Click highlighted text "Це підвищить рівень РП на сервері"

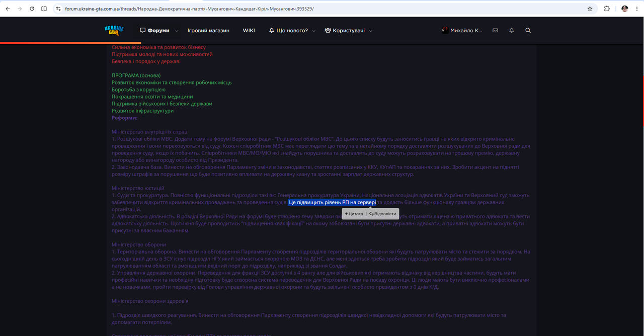332,202
